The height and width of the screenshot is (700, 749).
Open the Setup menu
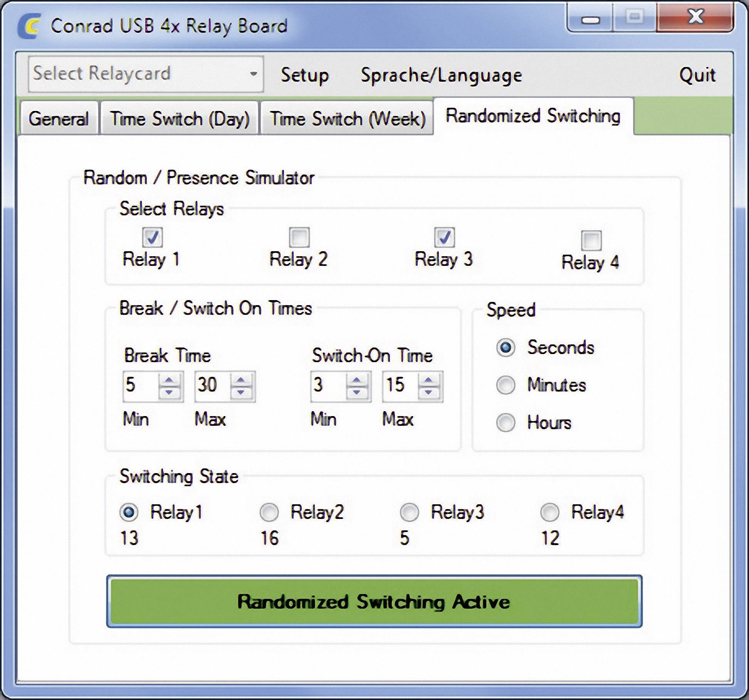304,75
